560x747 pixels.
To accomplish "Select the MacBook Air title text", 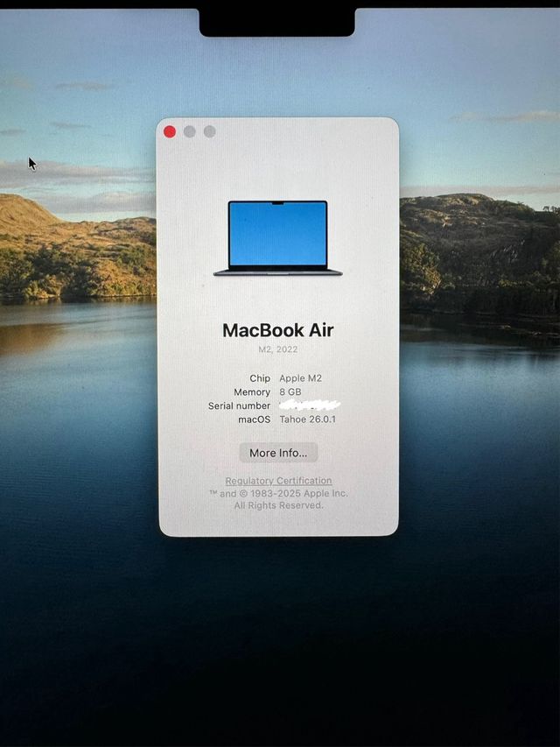I will [x=278, y=330].
